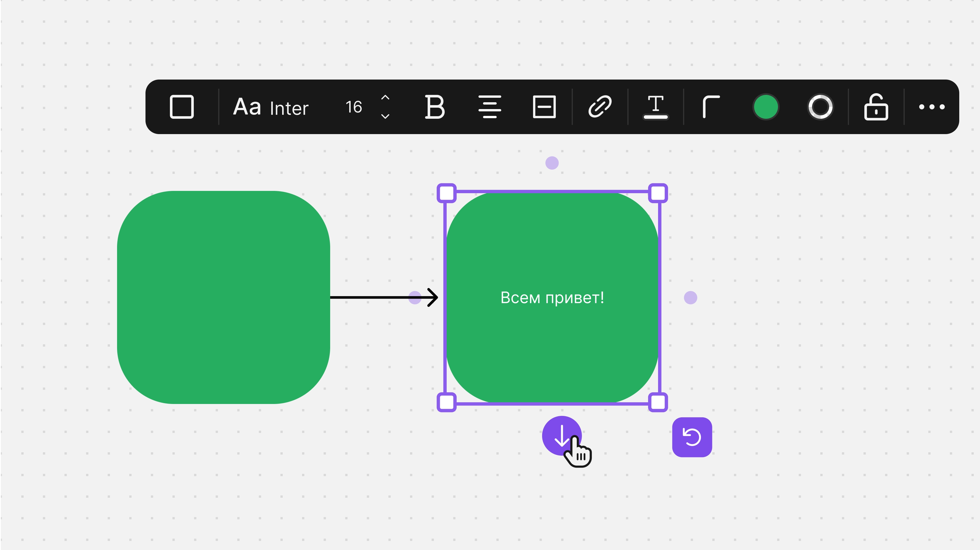This screenshot has width=980, height=550.
Task: Click the right connector dot beside the shape
Action: tap(690, 297)
